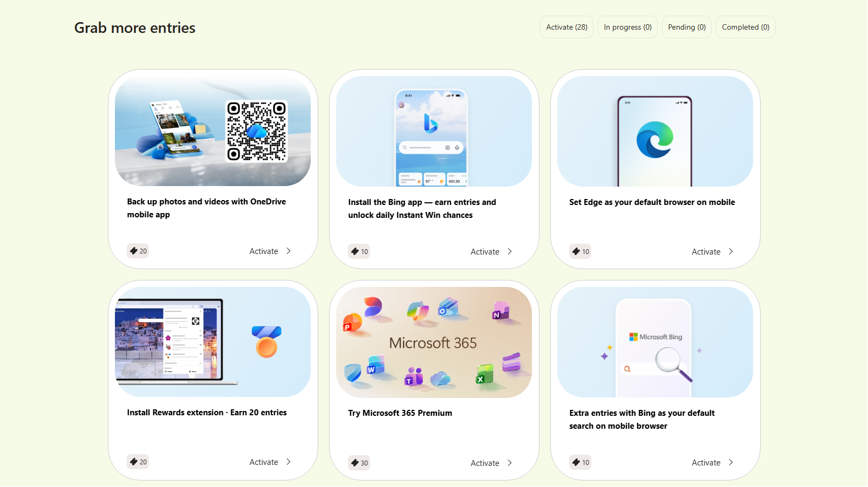Click the 10 entries badge on Bing default search card
Viewport: 868px width, 487px height.
580,462
